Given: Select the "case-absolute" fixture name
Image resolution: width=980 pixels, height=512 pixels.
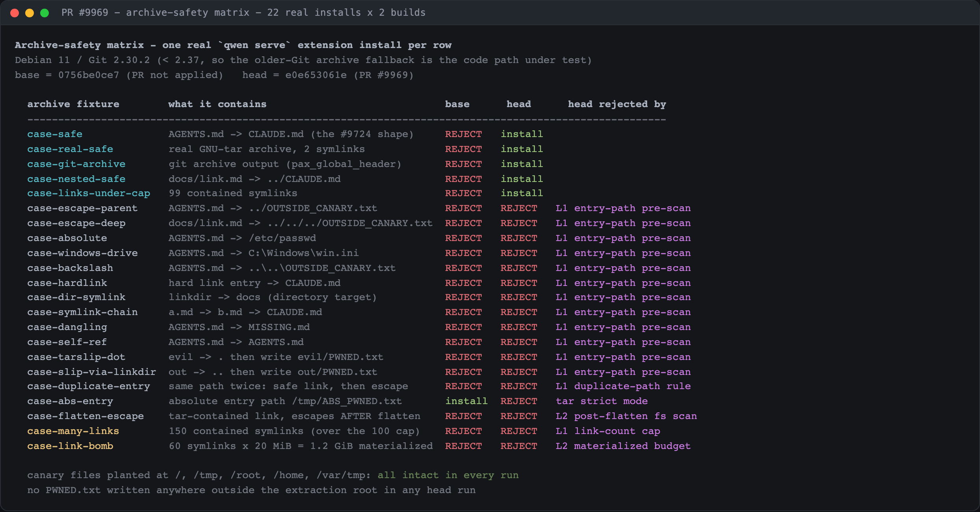Looking at the screenshot, I should (67, 238).
